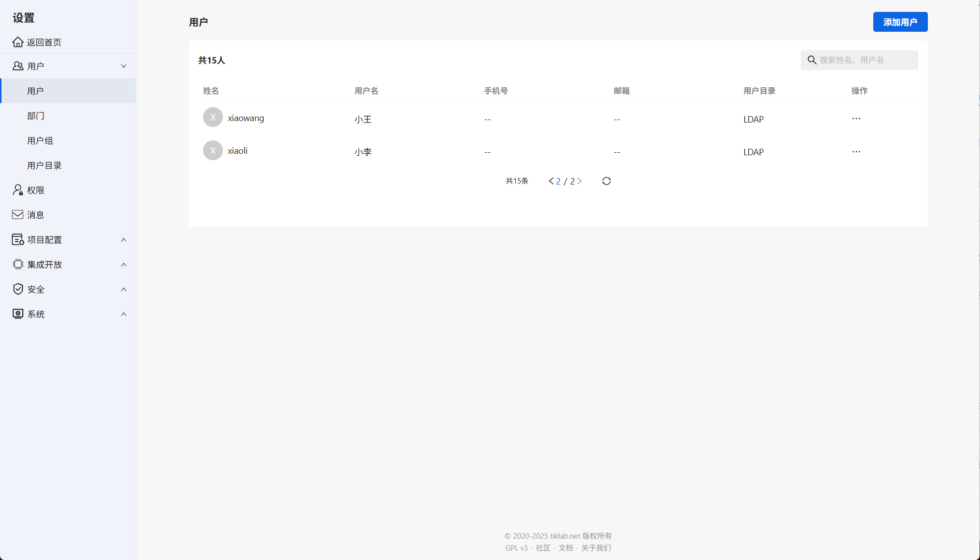This screenshot has height=560, width=980.
Task: Click the home icon beside 返回首页
Action: point(18,42)
